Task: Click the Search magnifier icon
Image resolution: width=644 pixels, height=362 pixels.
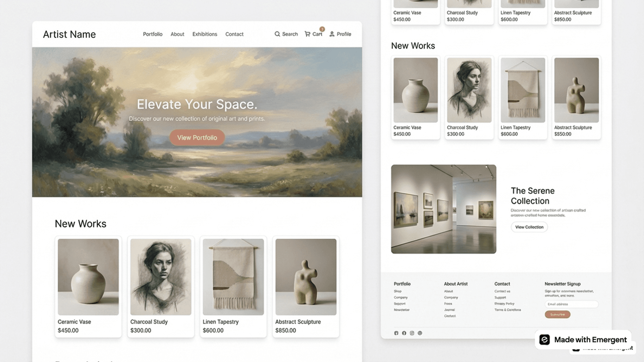Action: (277, 34)
